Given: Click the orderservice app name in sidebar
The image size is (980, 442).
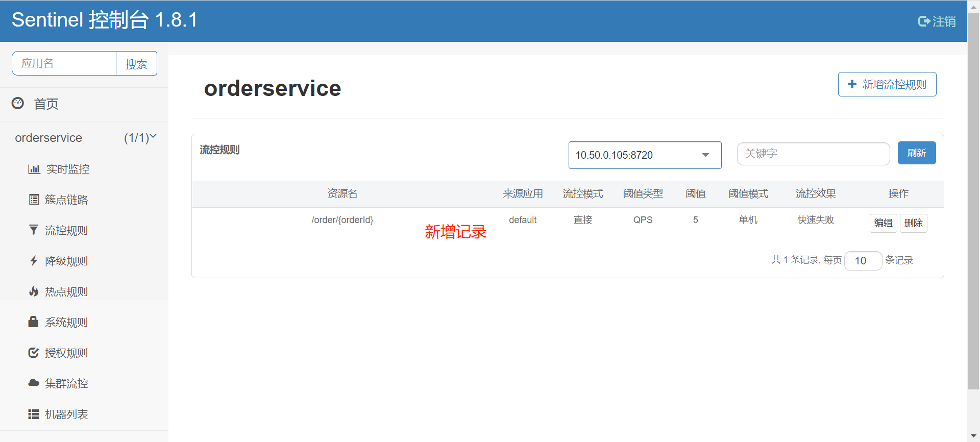Looking at the screenshot, I should pyautogui.click(x=48, y=138).
